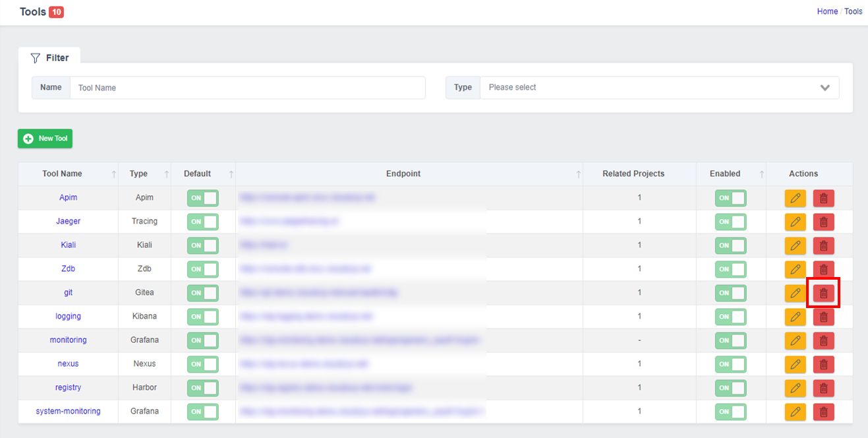Viewport: 868px width, 438px height.
Task: Open the Jaeger tool link
Action: coord(69,222)
